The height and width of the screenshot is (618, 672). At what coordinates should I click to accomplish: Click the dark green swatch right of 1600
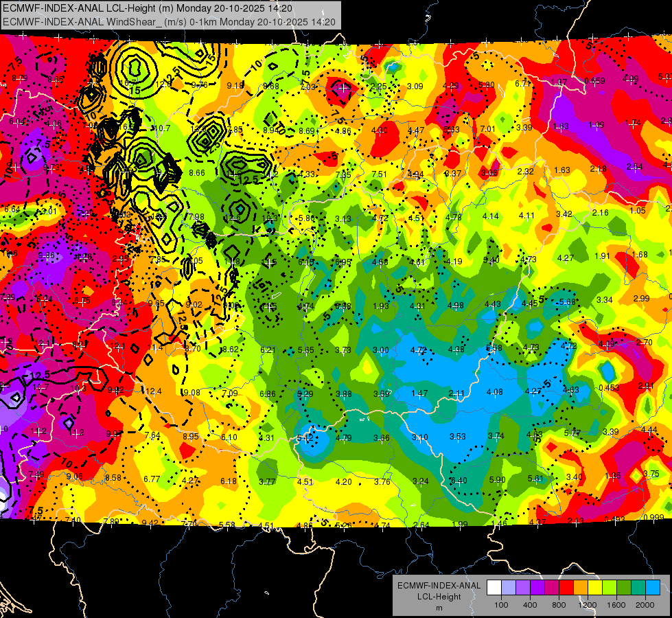(x=624, y=588)
